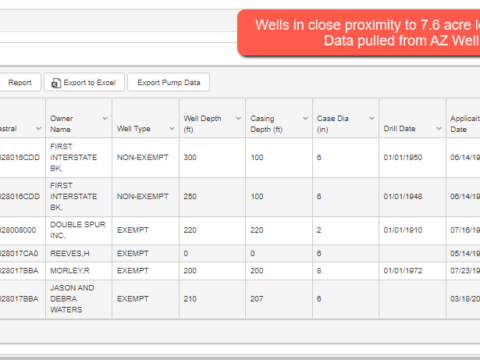The width and height of the screenshot is (480, 360).
Task: Select case diameter 8 in MORLEY,R row
Action: coord(346,271)
